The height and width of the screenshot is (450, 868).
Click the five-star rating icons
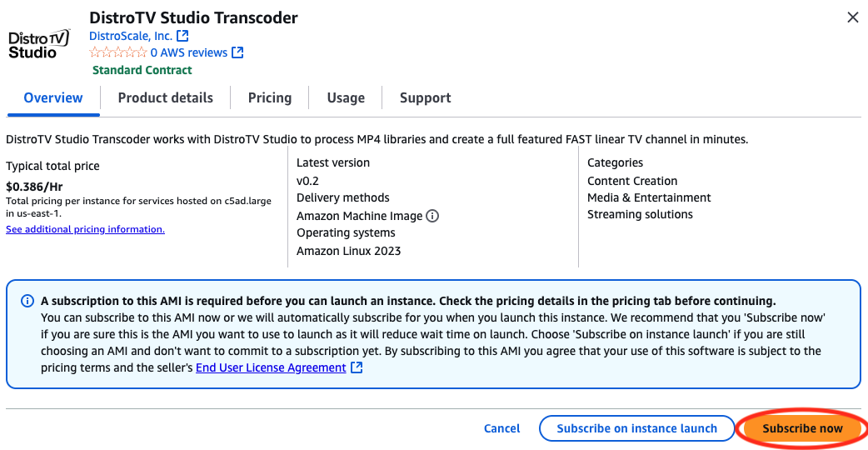click(117, 52)
